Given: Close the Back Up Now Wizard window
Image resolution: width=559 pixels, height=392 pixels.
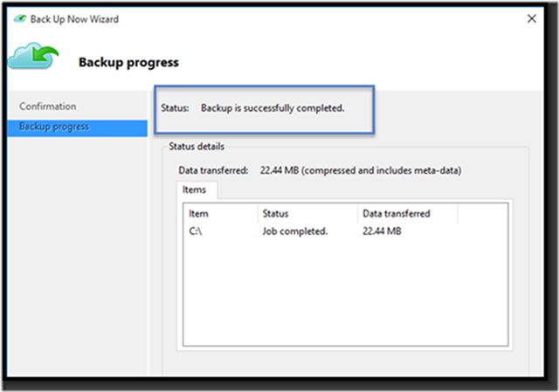Looking at the screenshot, I should click(x=532, y=18).
